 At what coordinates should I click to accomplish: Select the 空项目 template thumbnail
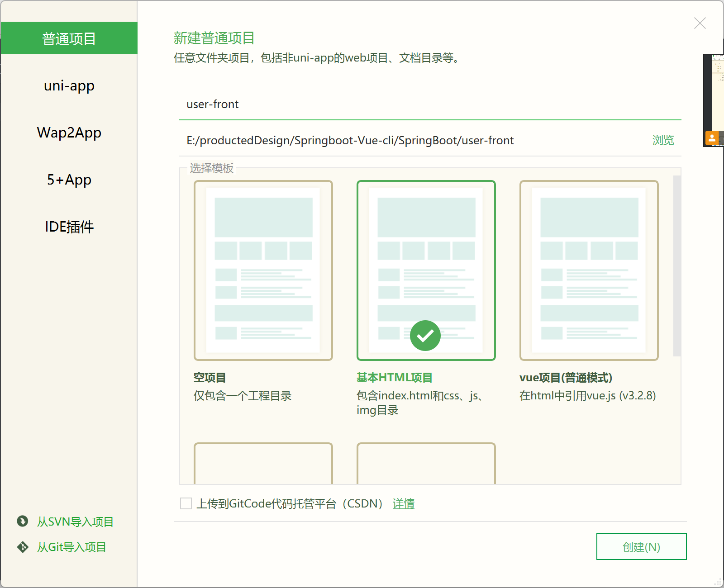263,270
